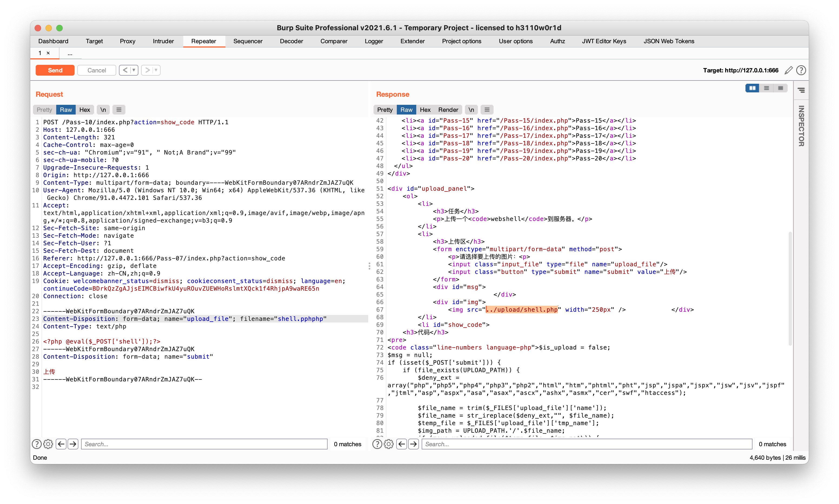
Task: Open response search help icon
Action: [x=377, y=444]
